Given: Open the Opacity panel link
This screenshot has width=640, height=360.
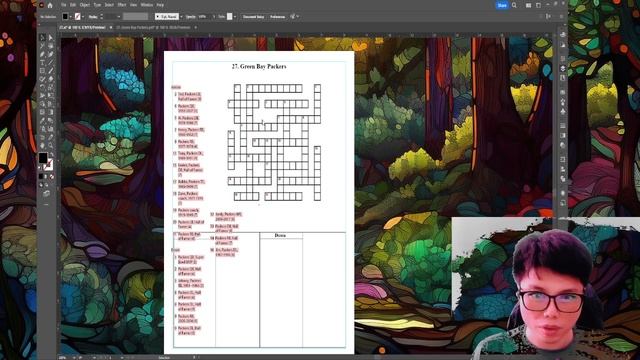Looking at the screenshot, I should pyautogui.click(x=190, y=17).
